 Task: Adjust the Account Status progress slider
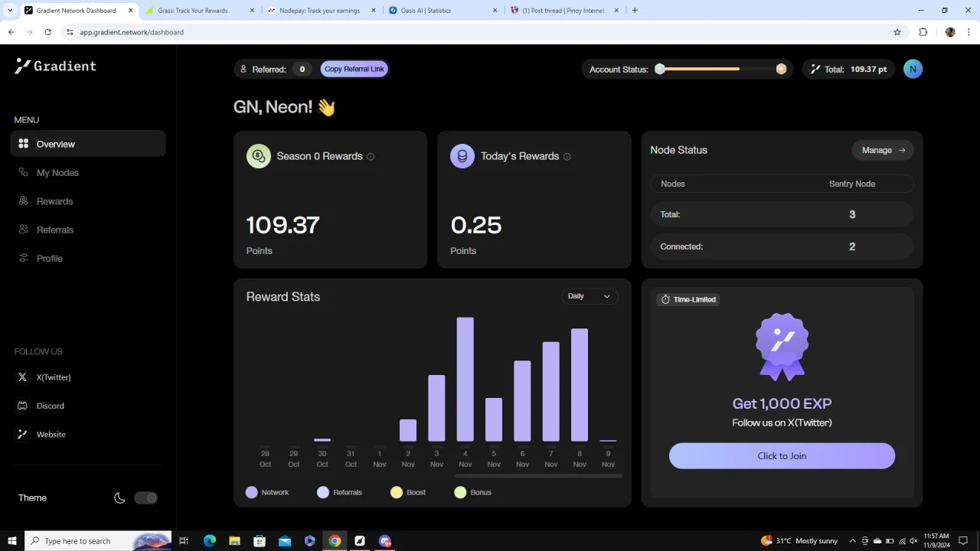(x=720, y=69)
